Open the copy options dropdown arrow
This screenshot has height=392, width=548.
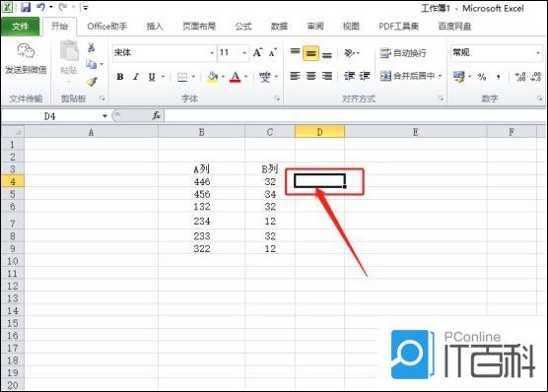tap(102, 64)
